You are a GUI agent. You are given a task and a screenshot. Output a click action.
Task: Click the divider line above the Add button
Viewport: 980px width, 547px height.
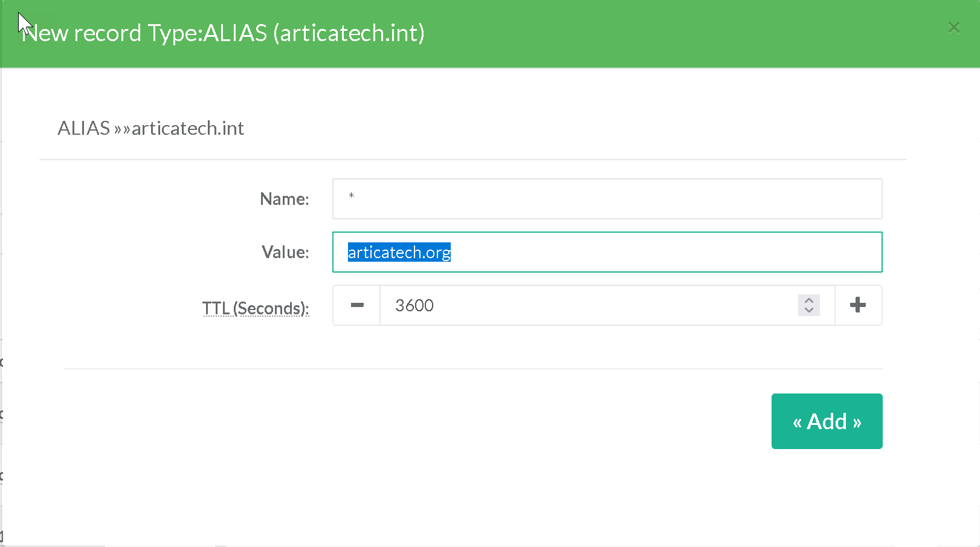[x=472, y=368]
